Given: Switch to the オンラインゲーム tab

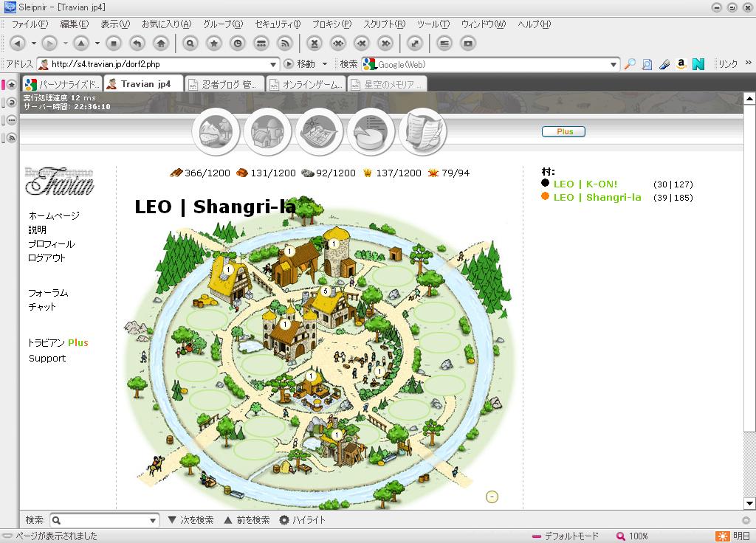Looking at the screenshot, I should [306, 84].
